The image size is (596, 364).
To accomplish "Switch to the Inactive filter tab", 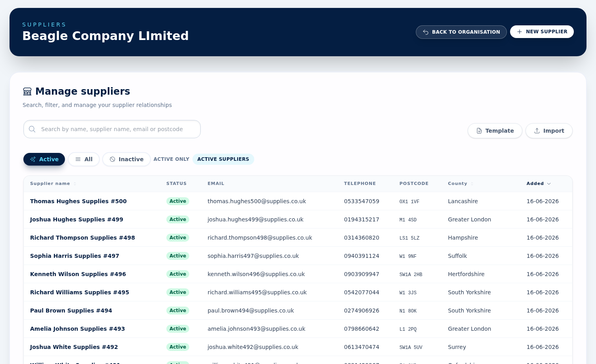I will [126, 159].
